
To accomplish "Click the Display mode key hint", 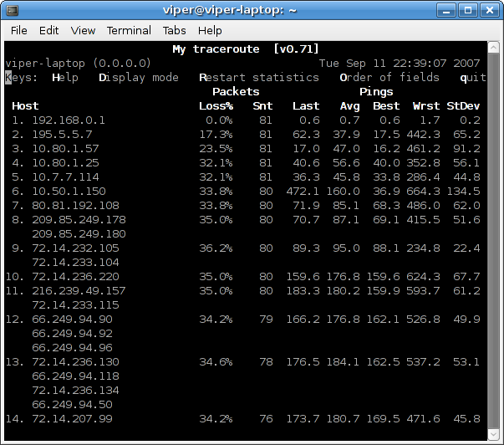I will [139, 78].
